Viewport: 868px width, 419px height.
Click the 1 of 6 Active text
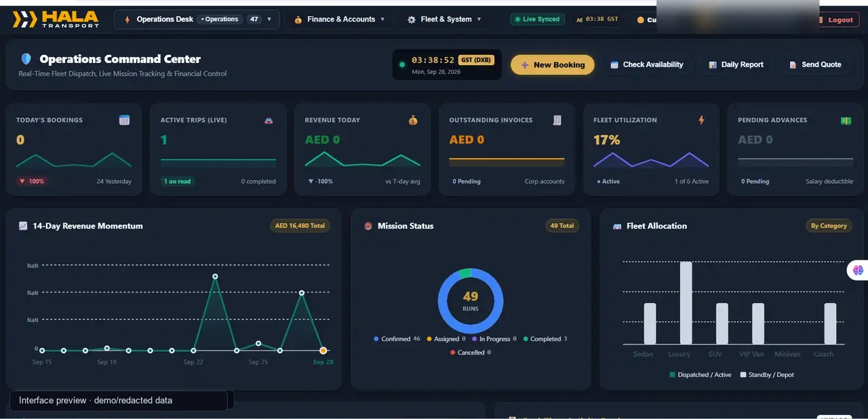692,182
